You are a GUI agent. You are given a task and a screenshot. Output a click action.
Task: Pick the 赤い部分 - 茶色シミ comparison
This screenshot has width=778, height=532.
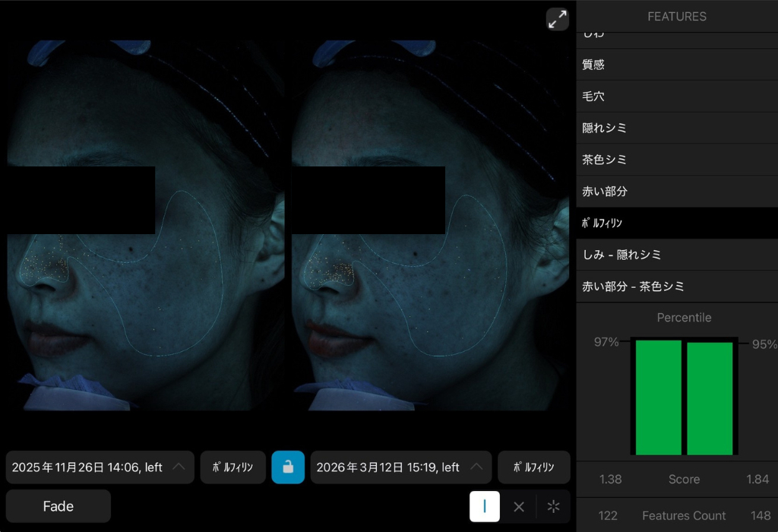pyautogui.click(x=676, y=287)
